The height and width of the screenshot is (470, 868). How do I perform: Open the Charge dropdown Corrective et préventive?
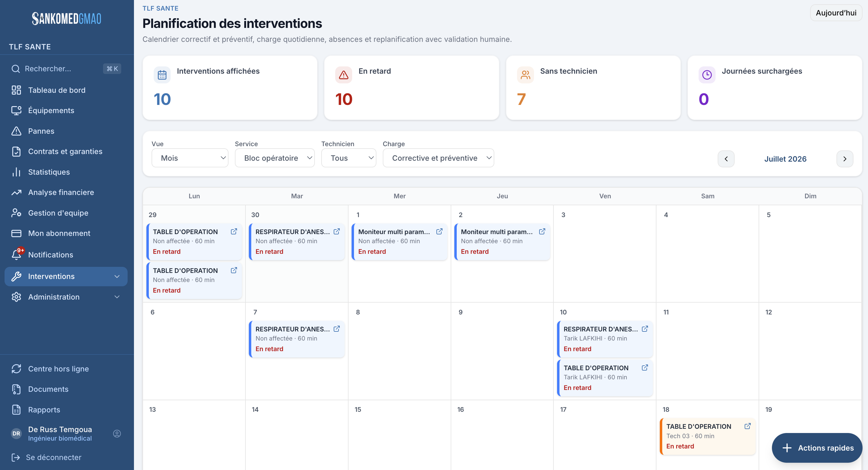tap(438, 158)
